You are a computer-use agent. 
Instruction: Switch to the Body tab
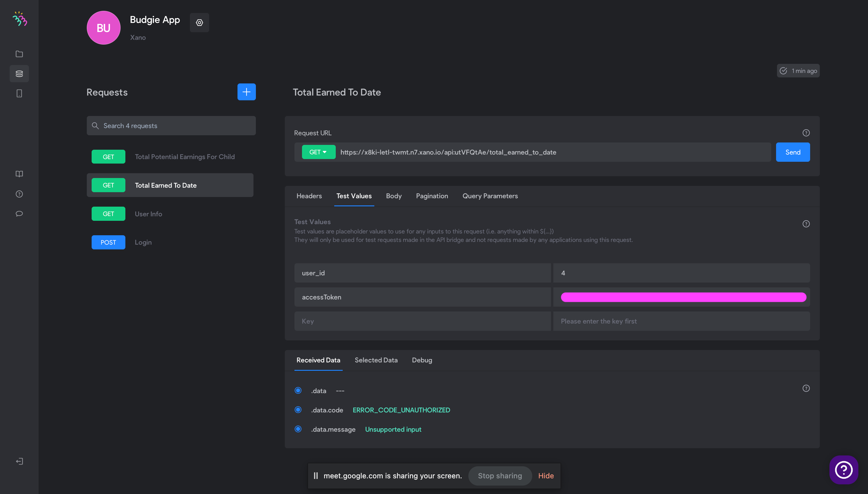(393, 196)
